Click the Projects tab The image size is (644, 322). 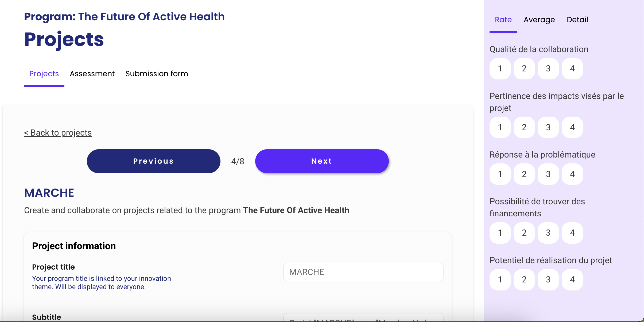tap(44, 74)
